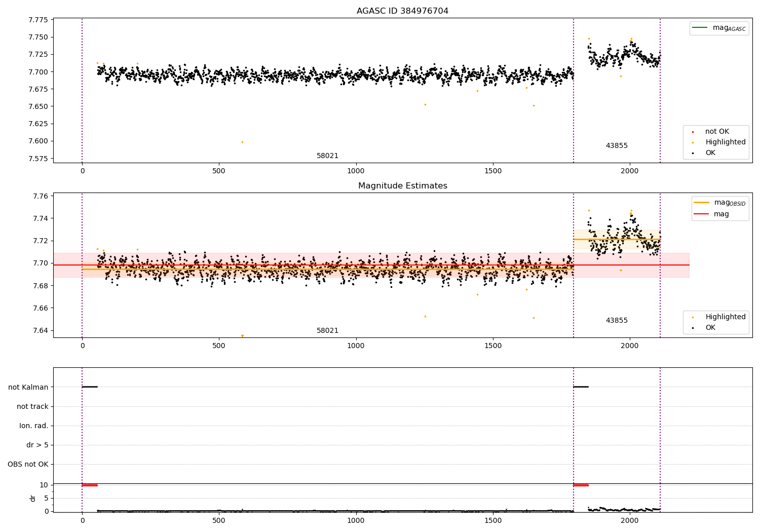760x532 pixels.
Task: Click the 'not track' y-axis label
Action: (x=32, y=406)
